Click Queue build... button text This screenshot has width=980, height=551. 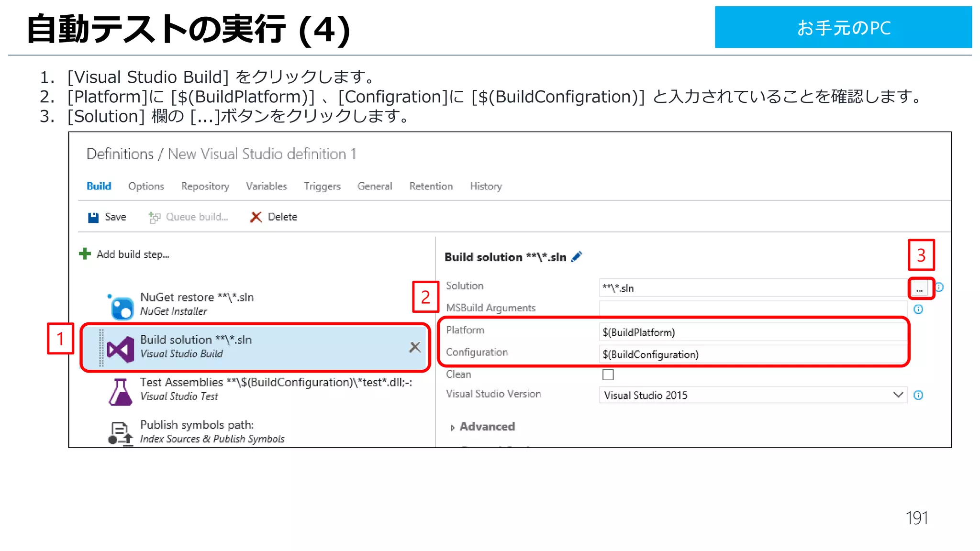coord(197,217)
